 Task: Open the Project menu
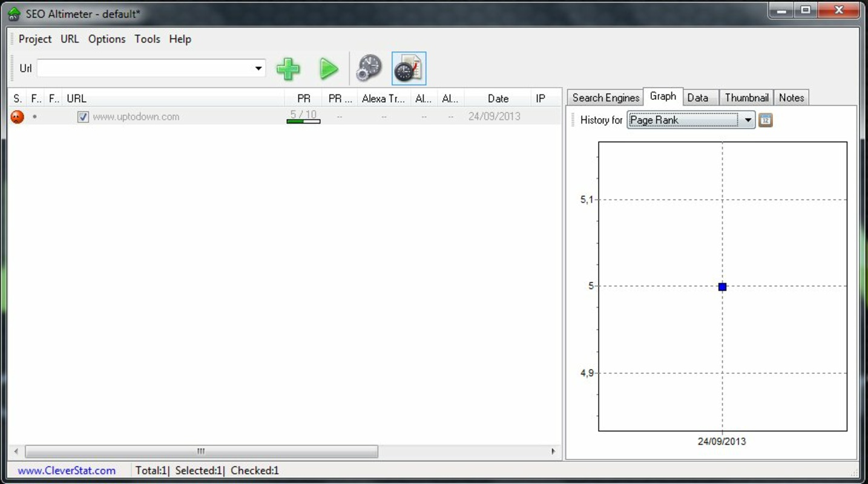coord(35,39)
